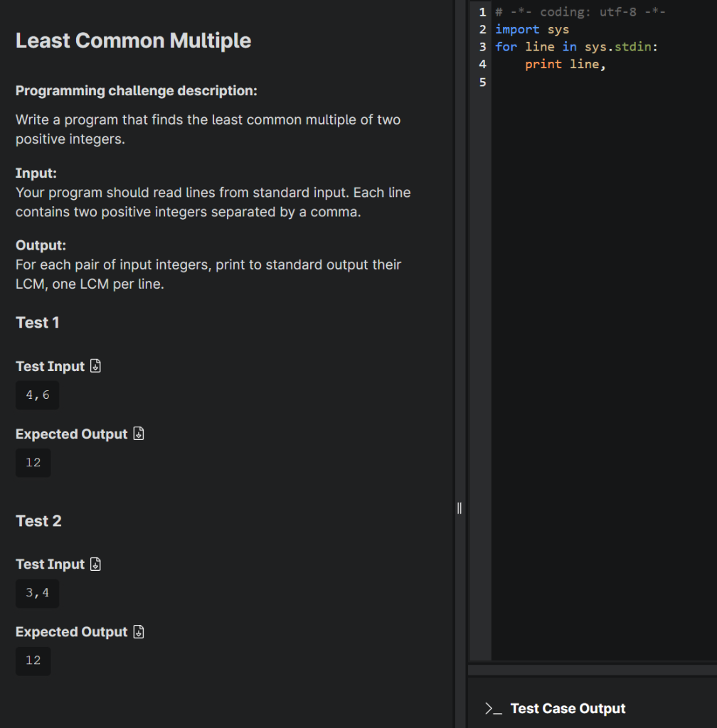Click the document icon near Expected Output
Viewport: 717px width, 728px height.
click(138, 433)
